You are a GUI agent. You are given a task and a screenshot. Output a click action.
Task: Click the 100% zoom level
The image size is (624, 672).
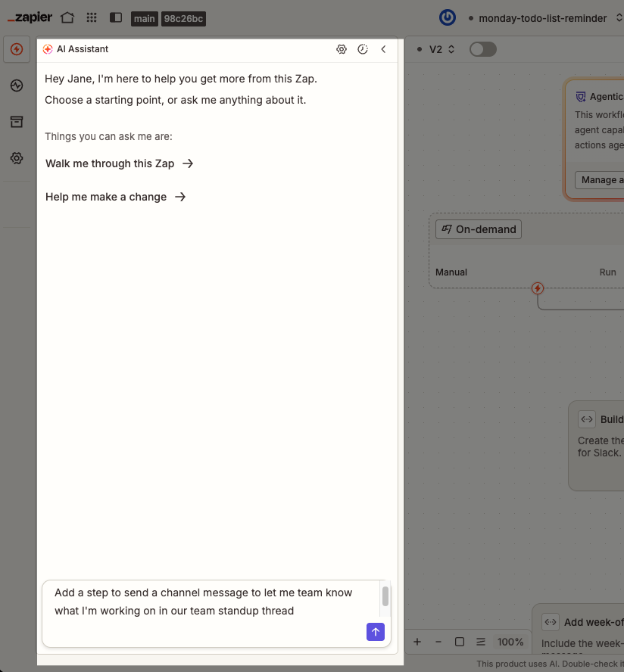(510, 642)
